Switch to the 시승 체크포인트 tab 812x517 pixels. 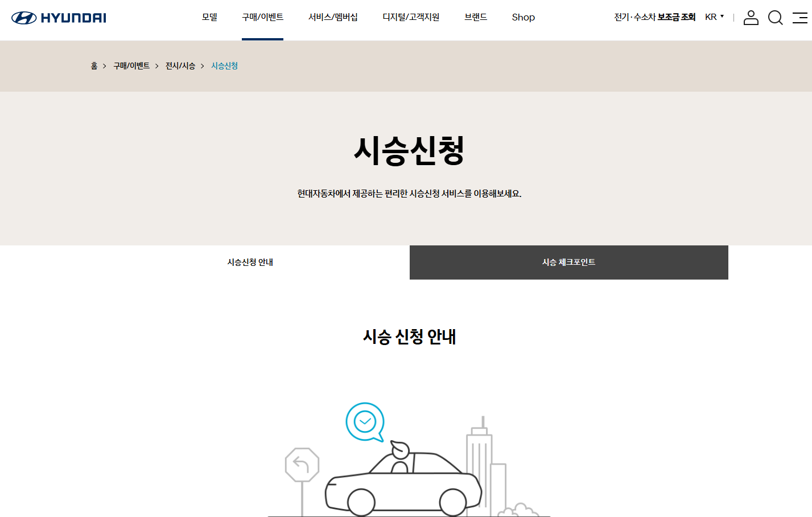[568, 262]
